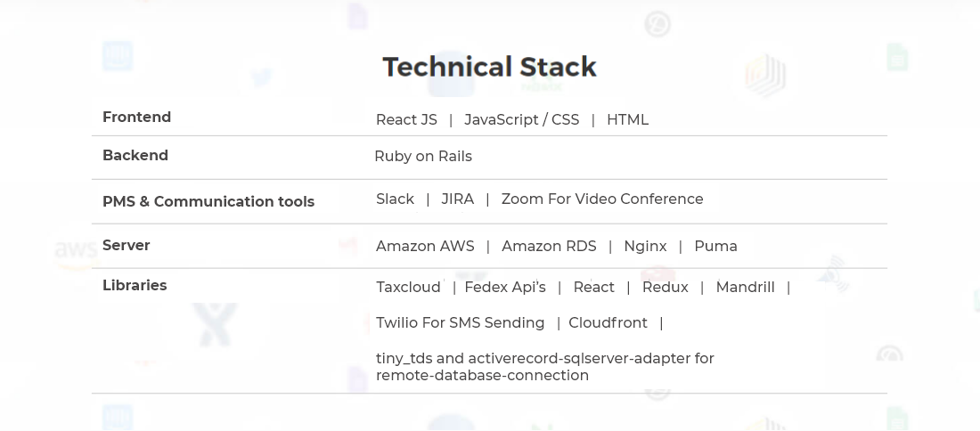Click the faded Twitter bird icon
Viewport: 980px width, 431px height.
point(261,79)
